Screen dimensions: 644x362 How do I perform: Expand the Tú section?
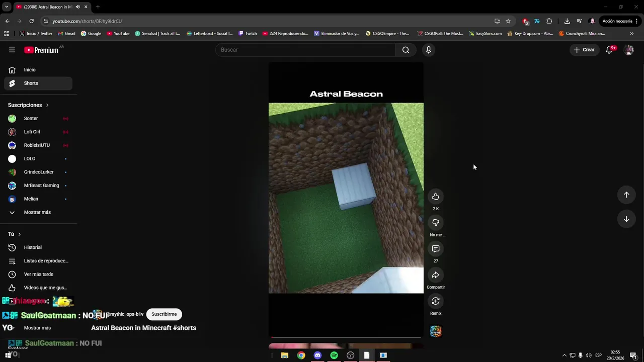click(x=15, y=234)
